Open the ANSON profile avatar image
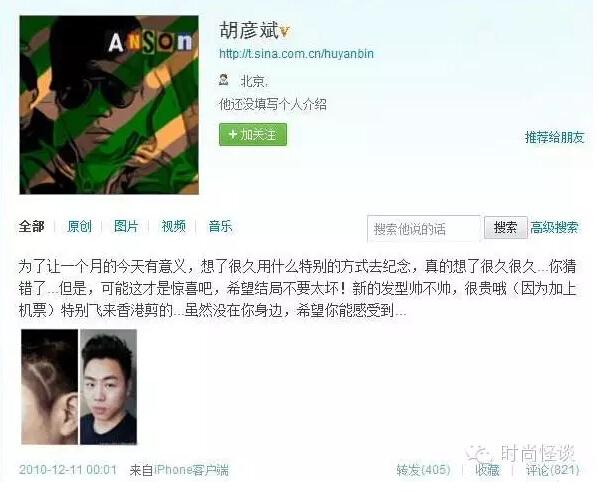Image resolution: width=598 pixels, height=492 pixels. pos(109,105)
